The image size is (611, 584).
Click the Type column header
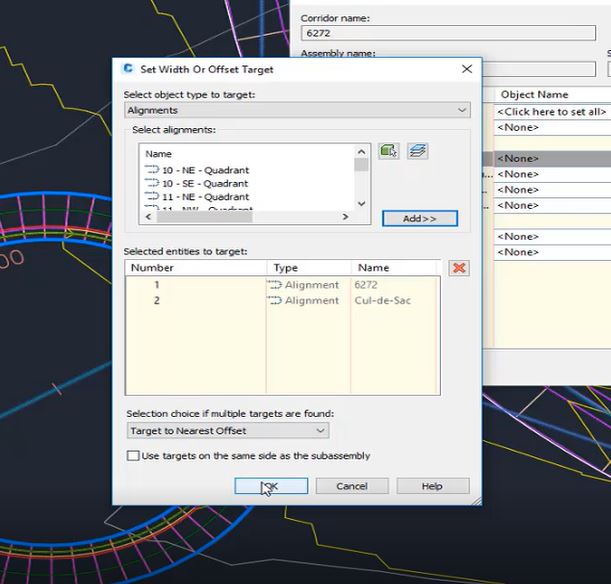click(309, 268)
